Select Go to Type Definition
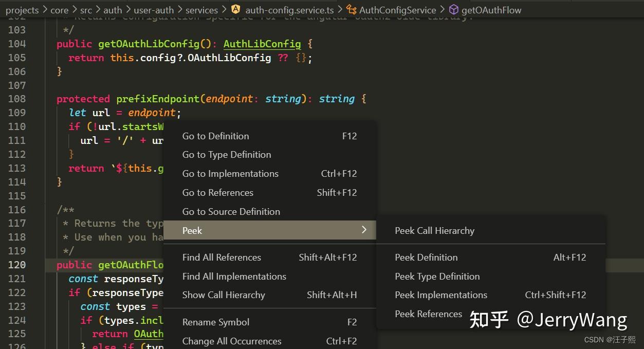 tap(226, 154)
